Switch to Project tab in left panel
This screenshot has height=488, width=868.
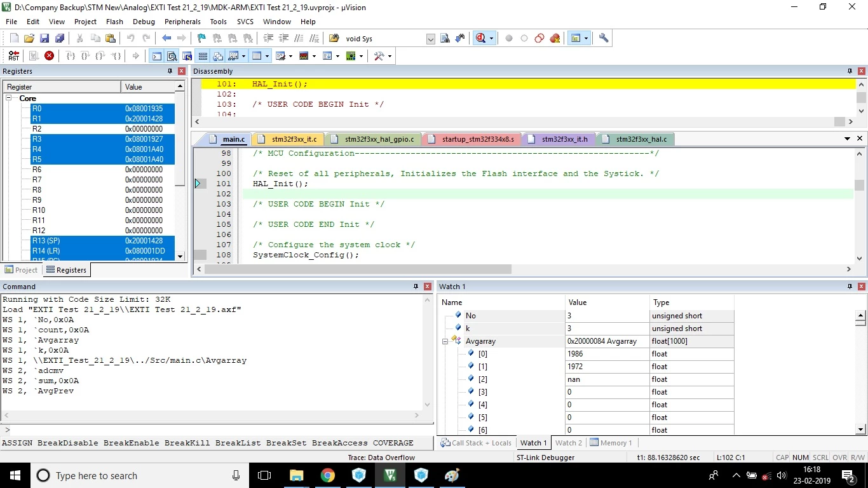21,270
